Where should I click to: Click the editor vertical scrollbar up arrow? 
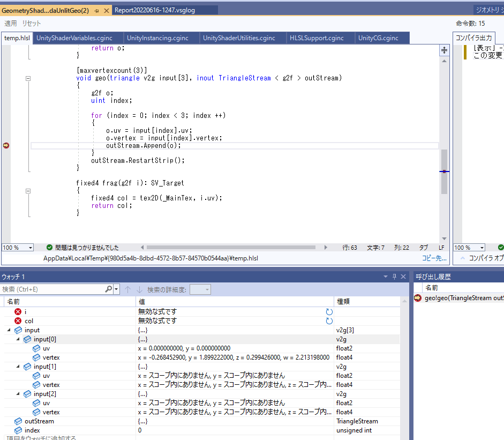pyautogui.click(x=444, y=61)
